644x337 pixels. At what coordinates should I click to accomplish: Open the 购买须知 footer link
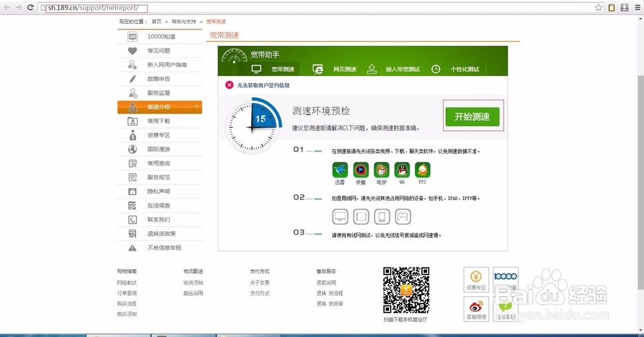[x=127, y=314]
